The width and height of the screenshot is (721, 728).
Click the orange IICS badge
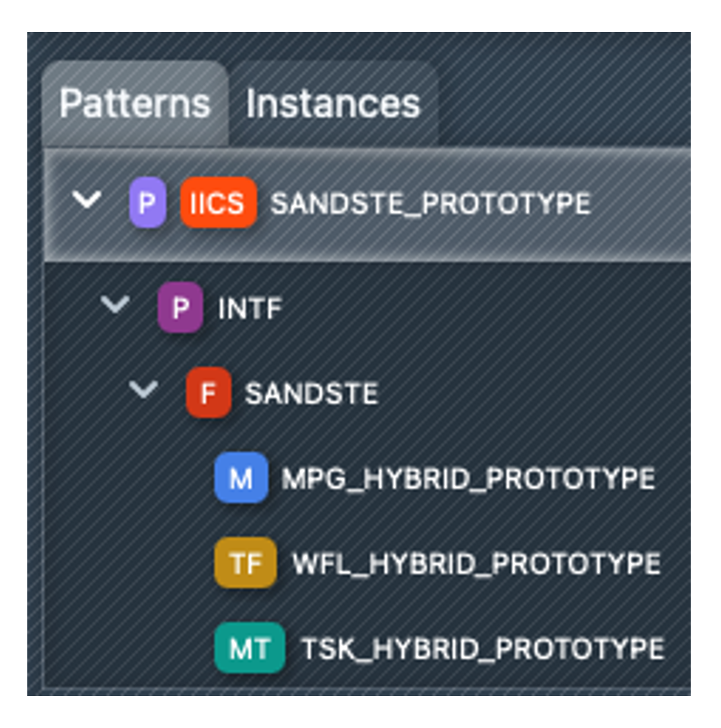pos(218,203)
